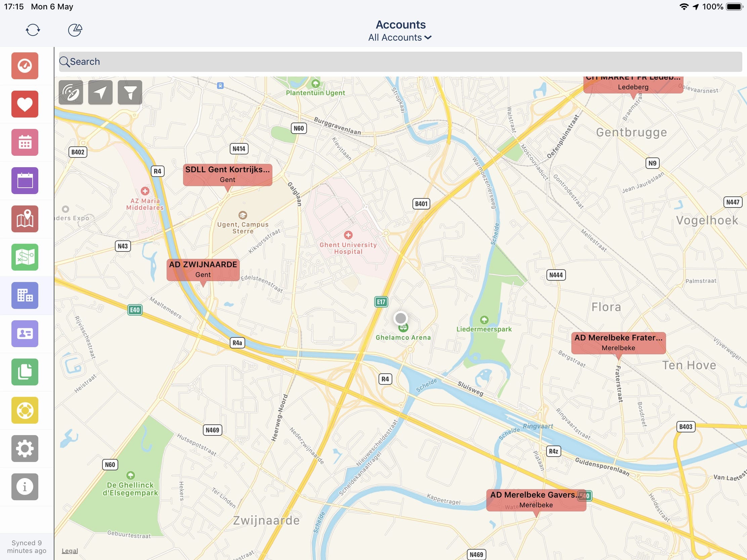Image resolution: width=747 pixels, height=560 pixels.
Task: Tap the Wi-Fi status bar icon
Action: (684, 7)
